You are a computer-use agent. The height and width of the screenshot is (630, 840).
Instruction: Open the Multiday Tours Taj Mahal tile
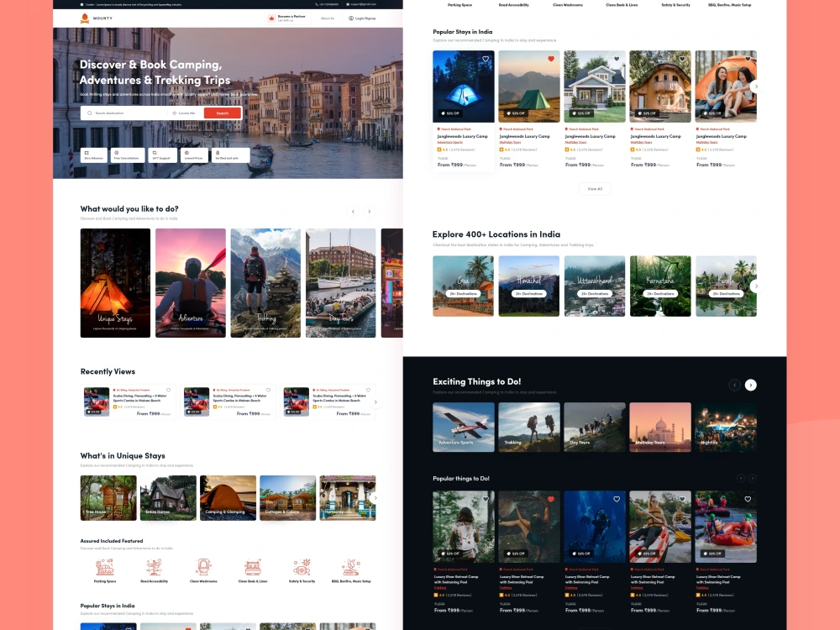pos(660,428)
